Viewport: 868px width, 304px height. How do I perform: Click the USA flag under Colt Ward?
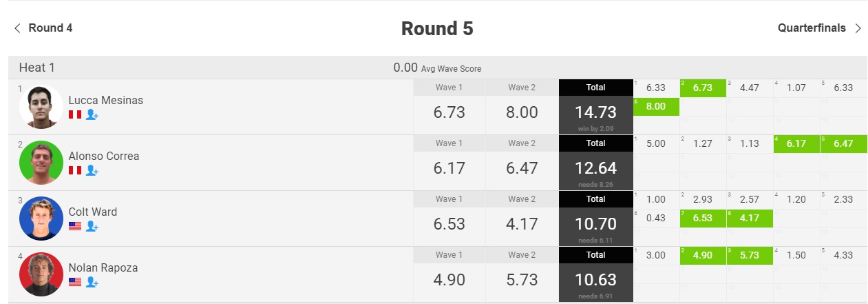click(75, 226)
